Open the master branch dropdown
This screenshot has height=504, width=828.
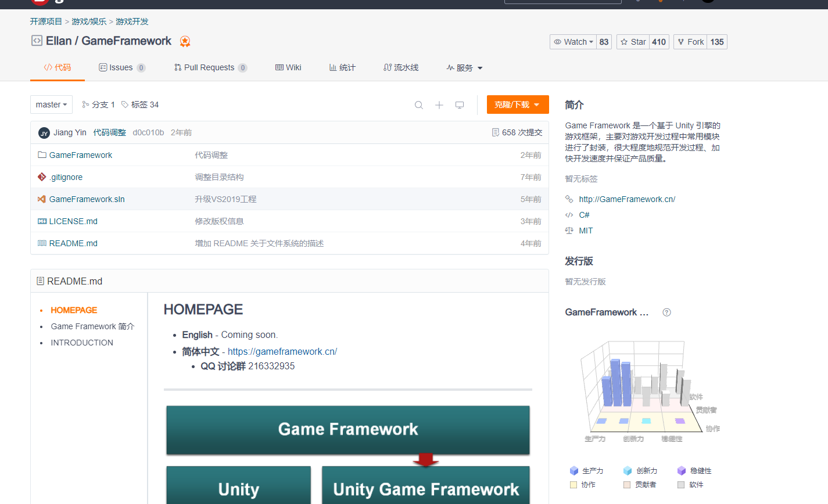(x=51, y=105)
